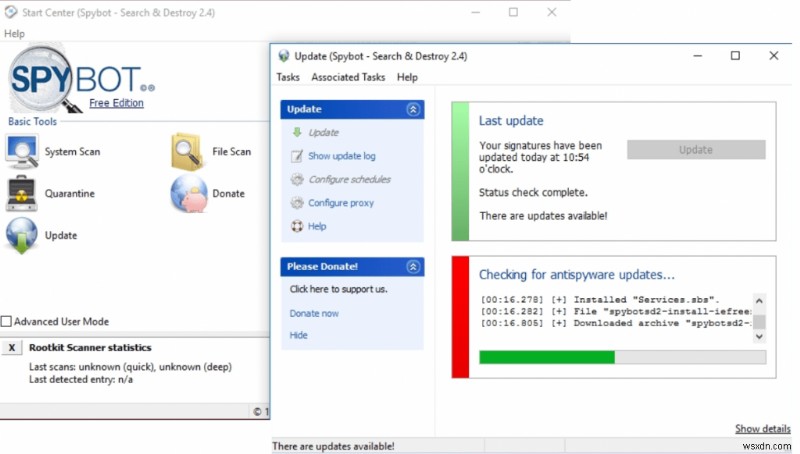This screenshot has width=800, height=454.
Task: Click the System Scan label
Action: (72, 152)
